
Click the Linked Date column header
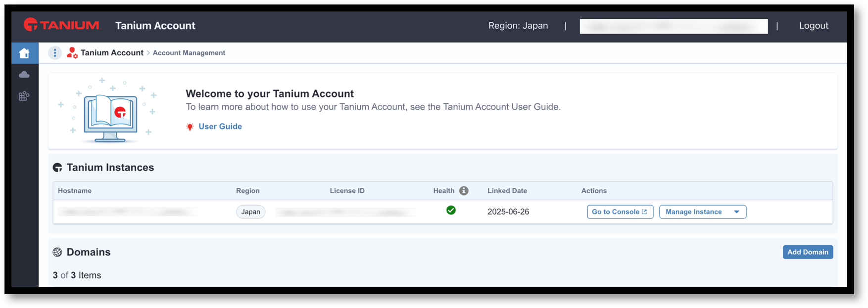point(507,191)
